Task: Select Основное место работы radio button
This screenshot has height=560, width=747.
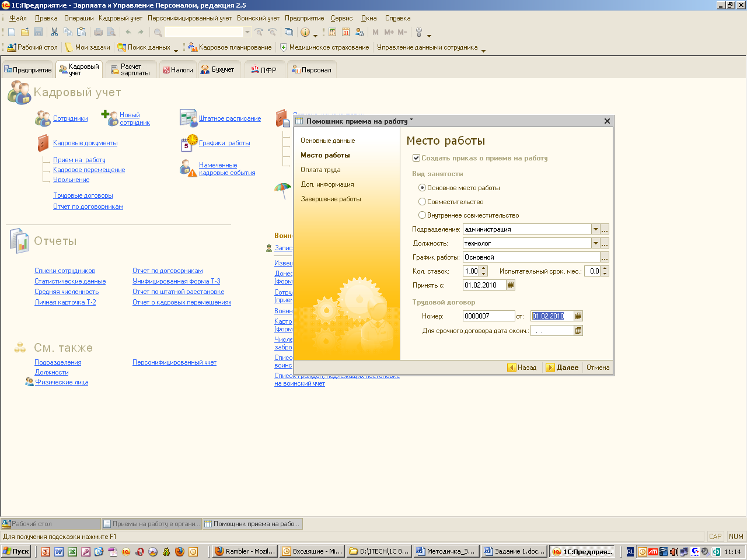Action: [422, 188]
